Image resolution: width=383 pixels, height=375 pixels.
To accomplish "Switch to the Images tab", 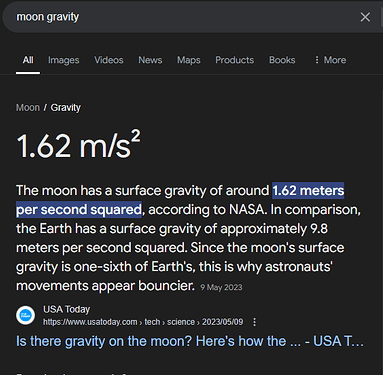I will point(64,60).
